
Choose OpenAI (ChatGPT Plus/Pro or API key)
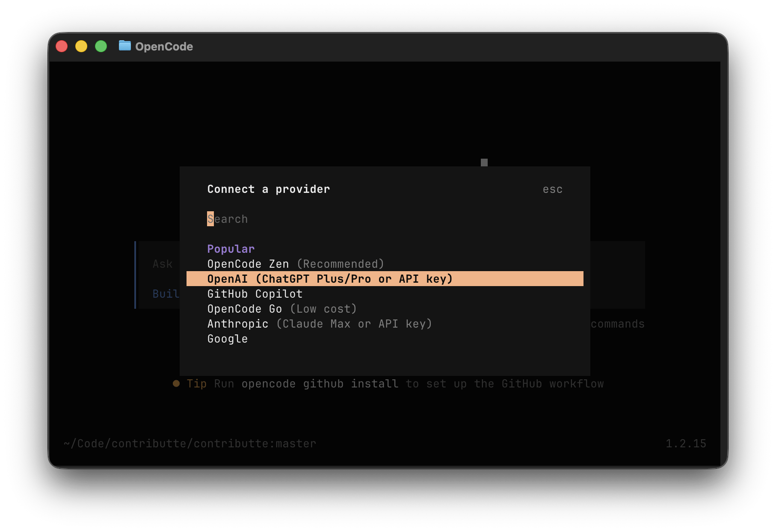pos(385,279)
